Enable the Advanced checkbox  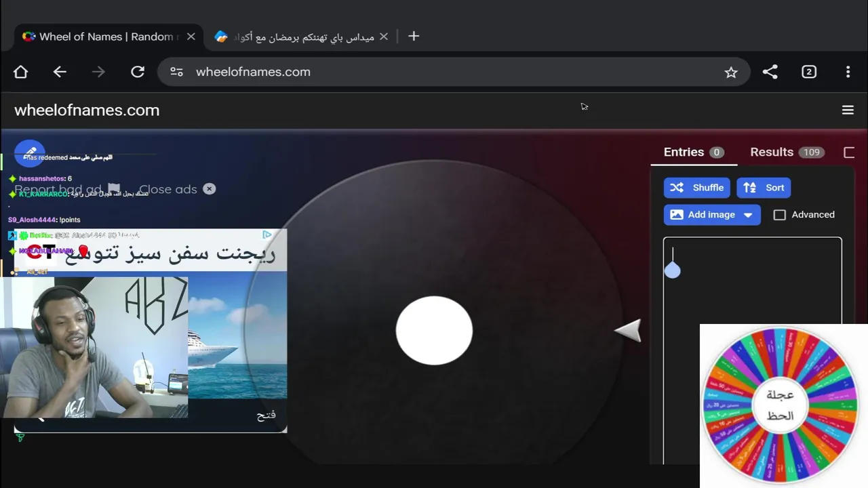(780, 215)
